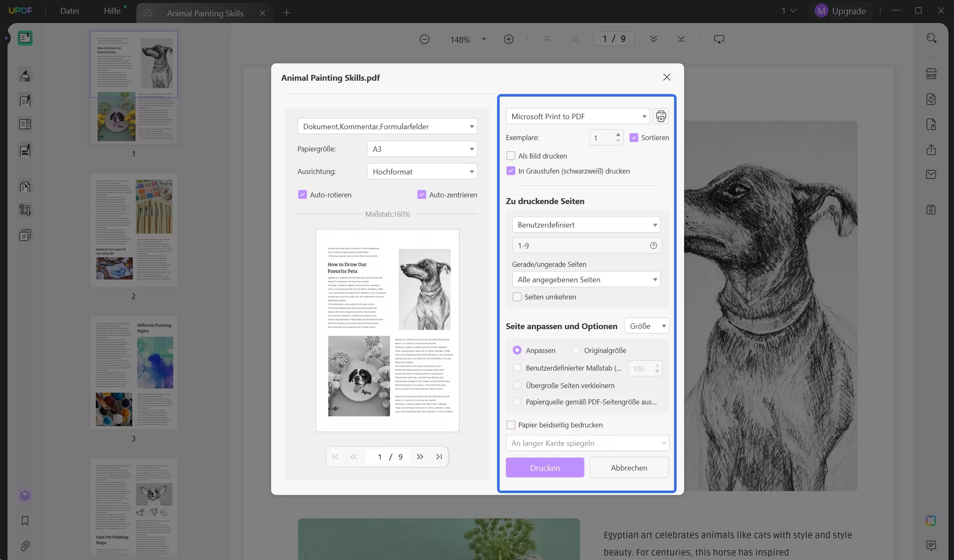Open the Datei menu
Screen dimensions: 954x560
(x=69, y=11)
